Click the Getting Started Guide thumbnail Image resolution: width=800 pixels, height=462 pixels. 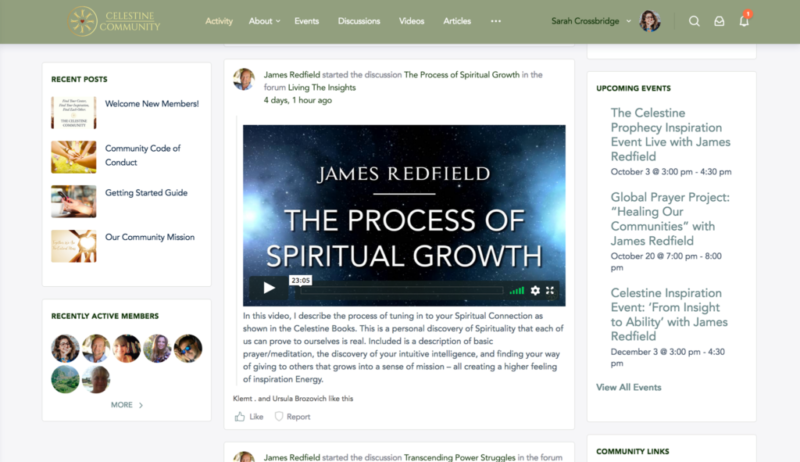tap(73, 201)
